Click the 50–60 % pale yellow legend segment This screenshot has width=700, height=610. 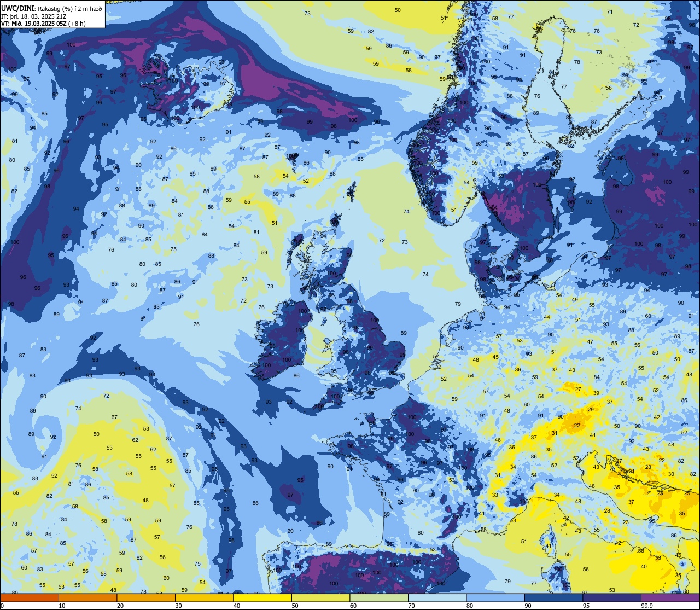point(320,597)
